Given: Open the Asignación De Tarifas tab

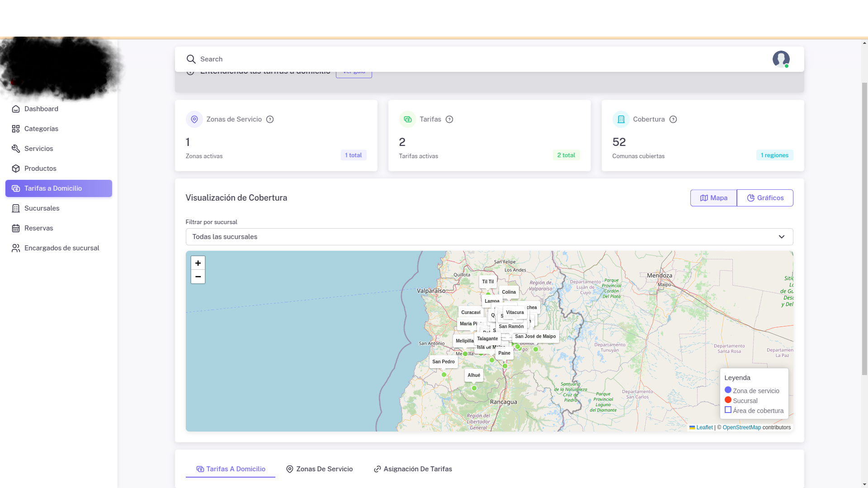Looking at the screenshot, I should pos(417,469).
